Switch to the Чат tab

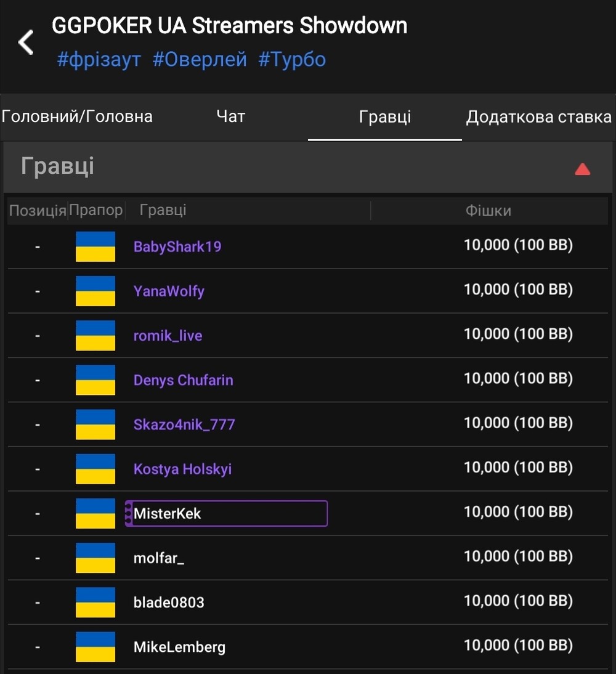(x=231, y=116)
